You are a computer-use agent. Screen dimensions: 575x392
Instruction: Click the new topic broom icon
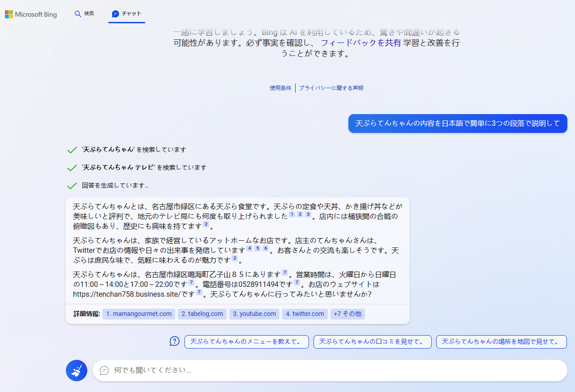click(77, 371)
